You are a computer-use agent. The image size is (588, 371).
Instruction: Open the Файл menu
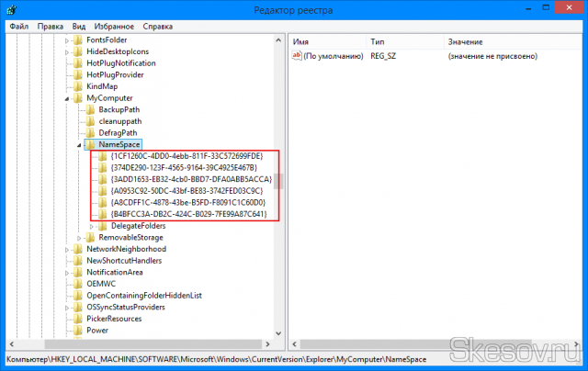(19, 27)
